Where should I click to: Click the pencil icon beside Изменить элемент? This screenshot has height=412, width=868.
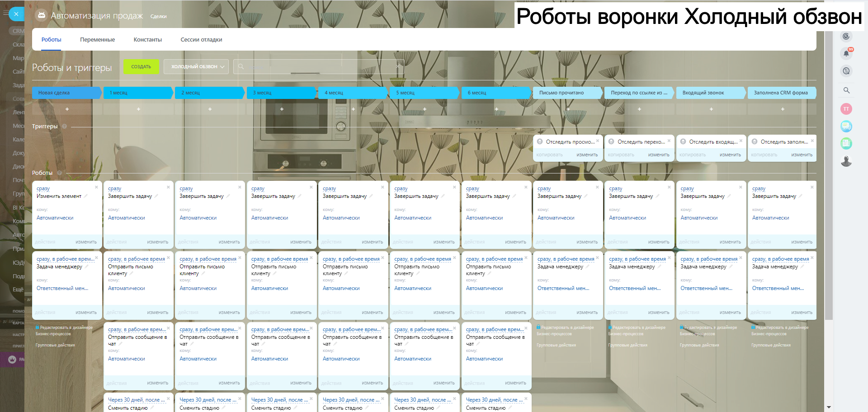click(85, 196)
